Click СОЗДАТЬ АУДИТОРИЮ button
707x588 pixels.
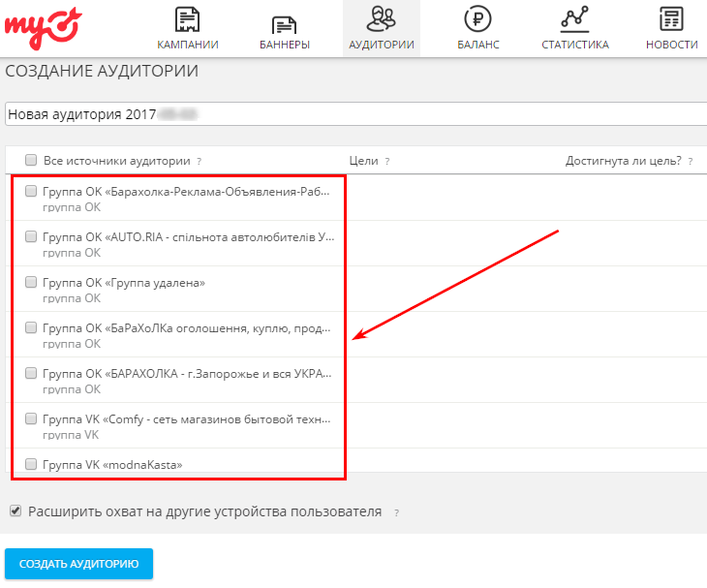pyautogui.click(x=78, y=564)
